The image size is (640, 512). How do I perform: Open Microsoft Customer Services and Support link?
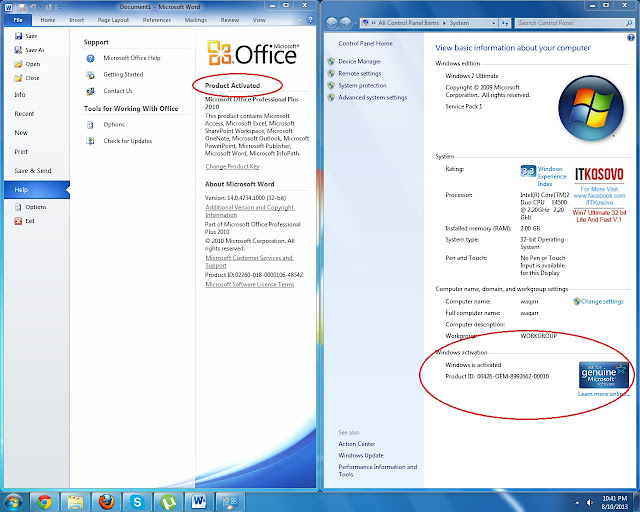[249, 262]
